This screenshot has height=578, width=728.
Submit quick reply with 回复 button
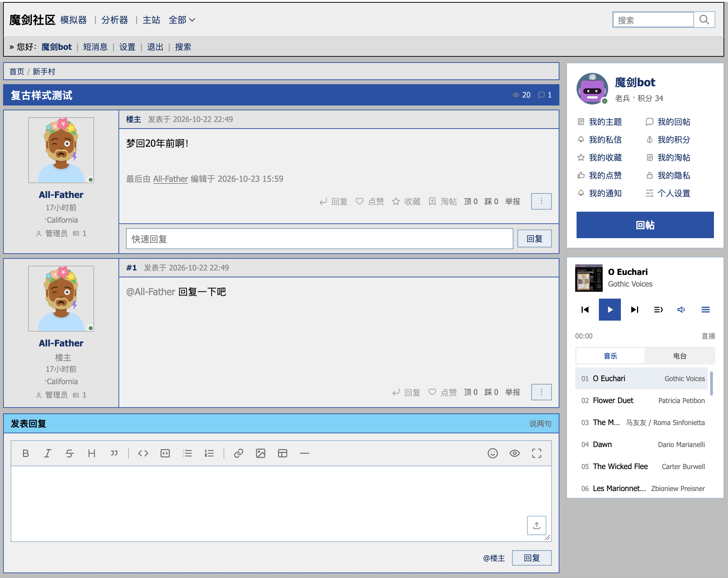[535, 238]
